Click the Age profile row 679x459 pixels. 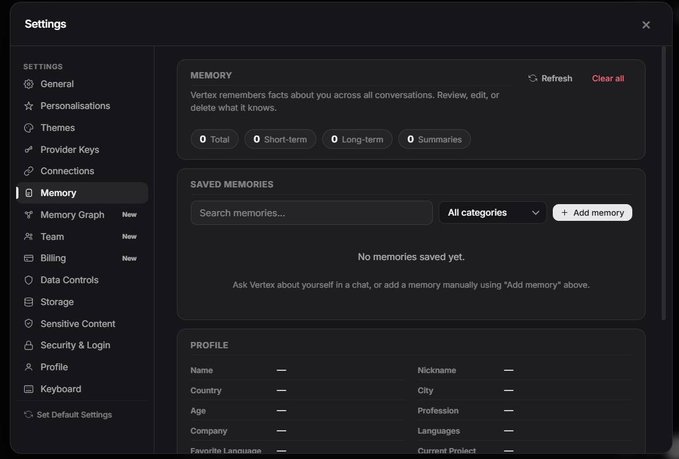pos(297,411)
